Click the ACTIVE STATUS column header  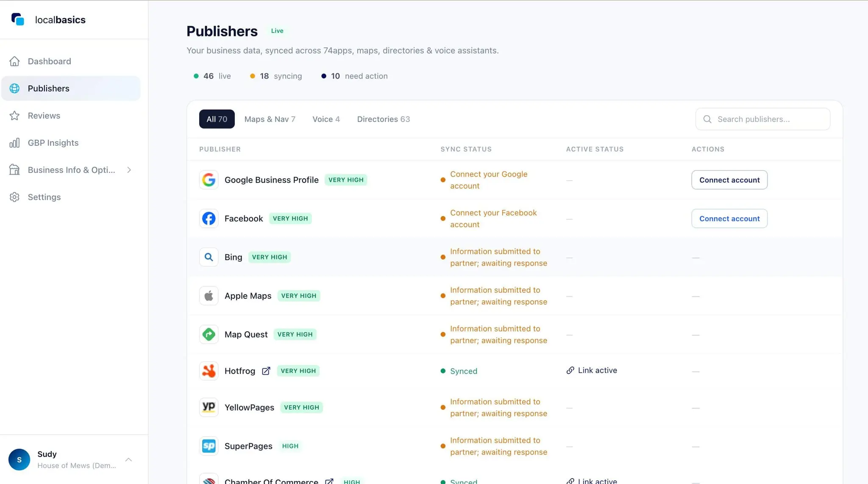[595, 149]
